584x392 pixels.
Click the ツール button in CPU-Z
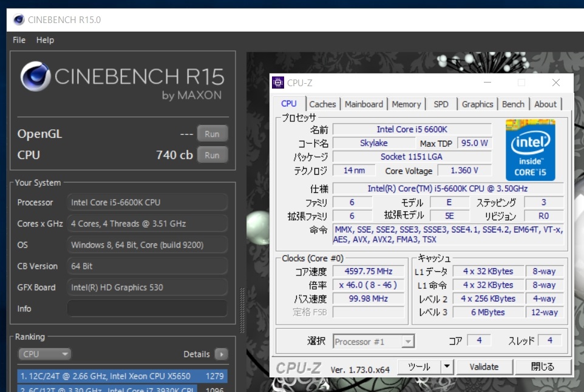[x=419, y=367]
